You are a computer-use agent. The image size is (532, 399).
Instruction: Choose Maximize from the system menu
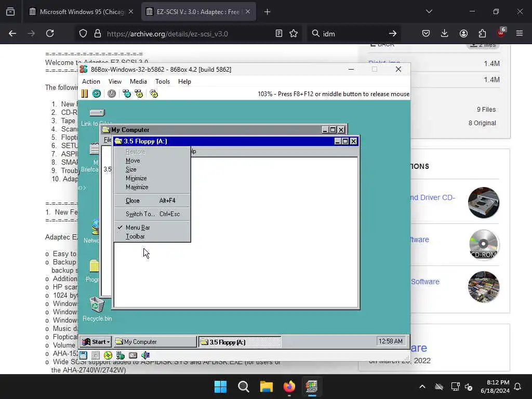pos(152,187)
